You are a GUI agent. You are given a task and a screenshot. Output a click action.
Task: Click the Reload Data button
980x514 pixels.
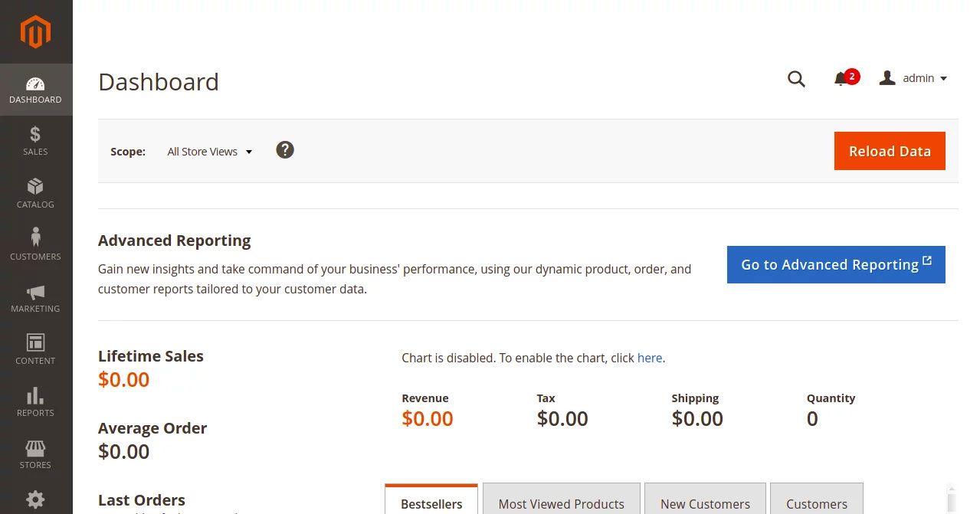tap(889, 151)
